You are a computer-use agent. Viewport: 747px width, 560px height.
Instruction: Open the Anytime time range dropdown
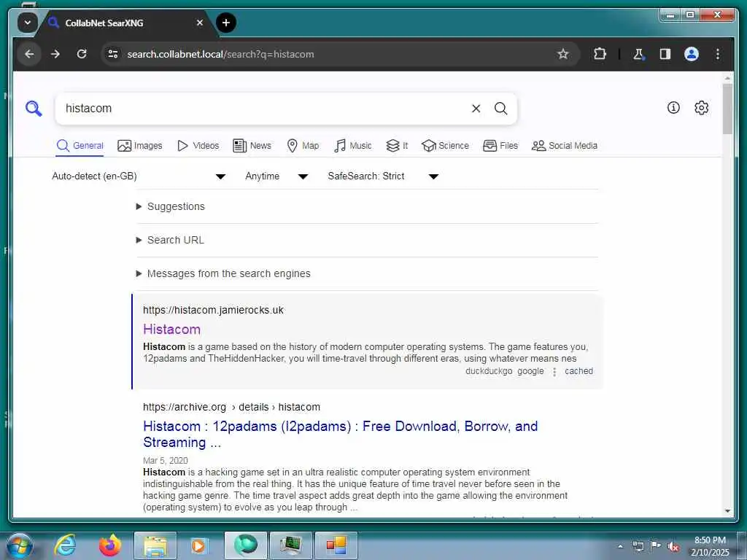tap(276, 176)
